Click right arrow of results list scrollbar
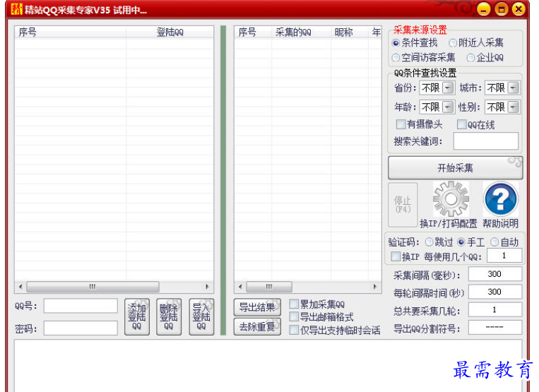The image size is (539, 392). [375, 287]
